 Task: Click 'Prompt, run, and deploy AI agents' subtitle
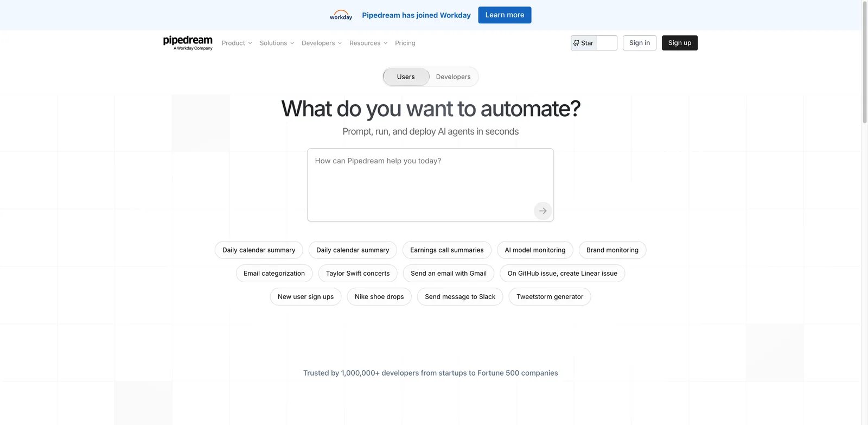click(x=430, y=131)
